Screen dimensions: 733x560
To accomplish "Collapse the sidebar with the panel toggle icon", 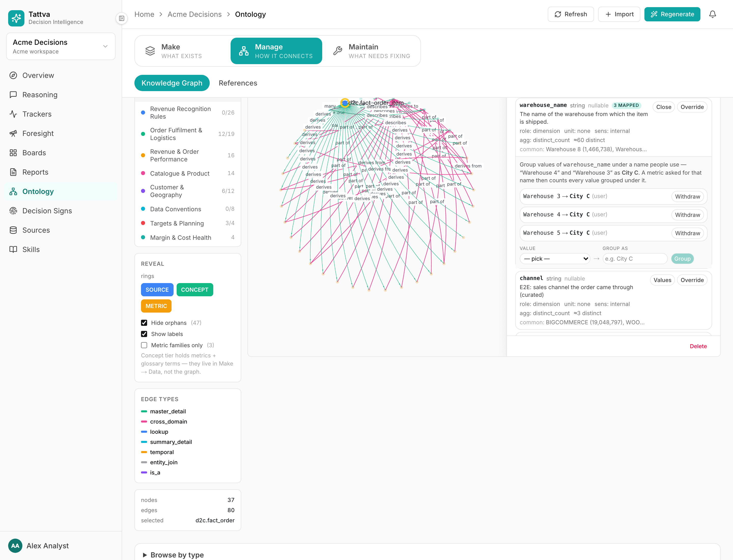I will 122,18.
